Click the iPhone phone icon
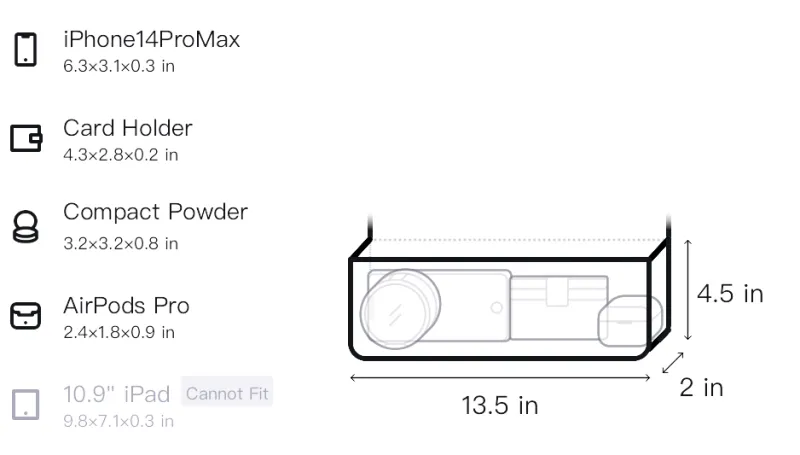Image resolution: width=800 pixels, height=455 pixels. [x=26, y=49]
